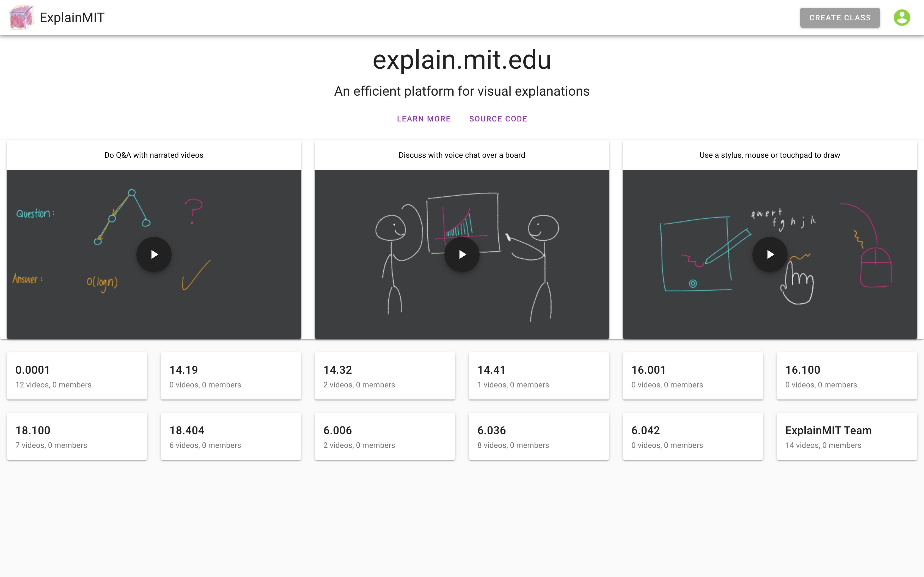This screenshot has width=924, height=577.
Task: Play the stylus drawing demo video
Action: coord(769,254)
